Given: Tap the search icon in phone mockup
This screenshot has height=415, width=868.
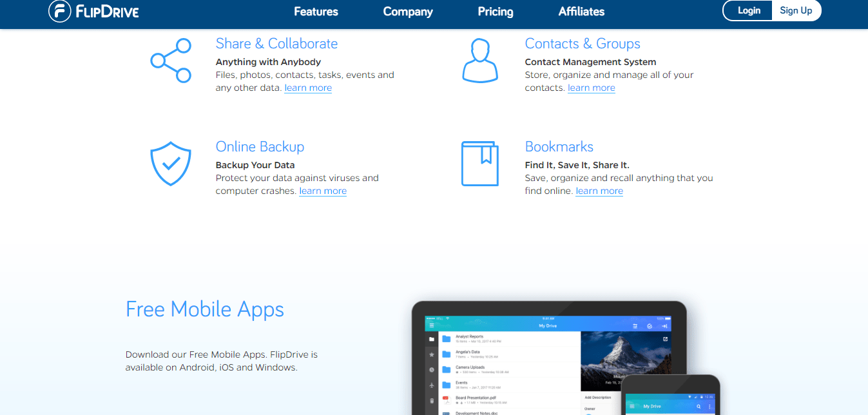Looking at the screenshot, I should [699, 407].
